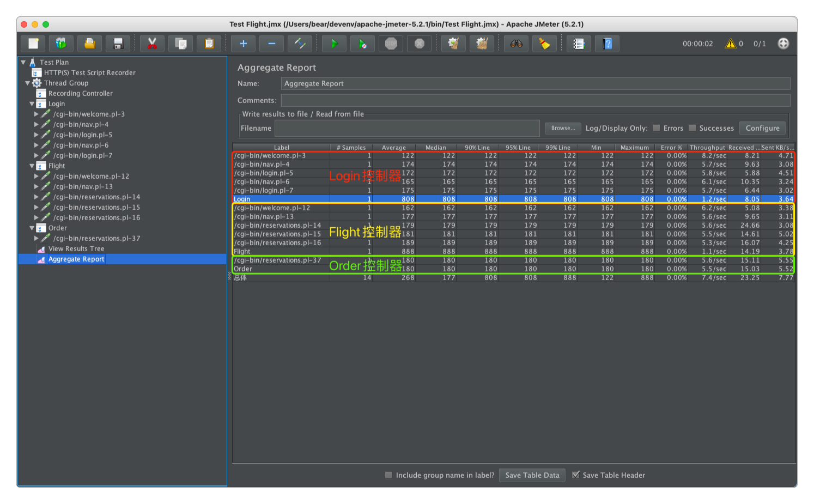Screen dimensions: 814x504
Task: Collapse the Thread Group node
Action: (x=27, y=83)
